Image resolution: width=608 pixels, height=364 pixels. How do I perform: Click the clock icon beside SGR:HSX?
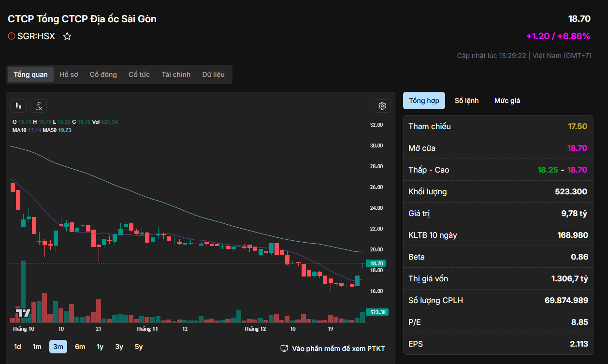coord(12,36)
